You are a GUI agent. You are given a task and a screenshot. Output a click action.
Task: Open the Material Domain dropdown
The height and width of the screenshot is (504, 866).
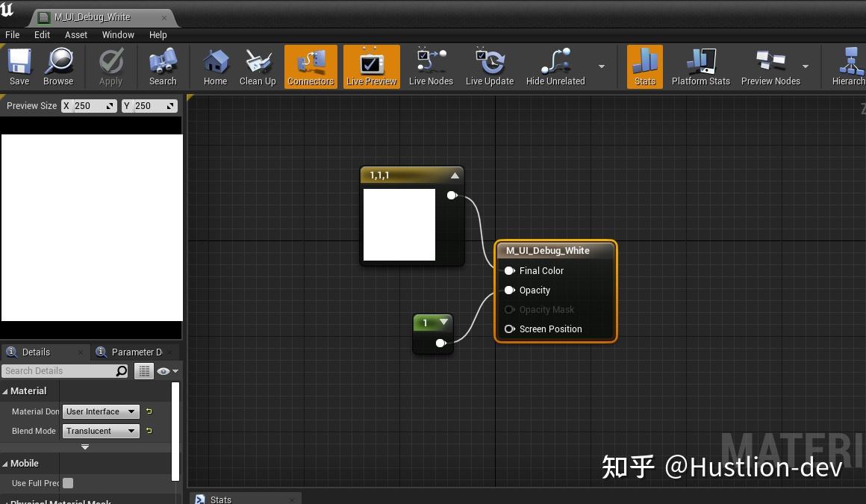[100, 411]
